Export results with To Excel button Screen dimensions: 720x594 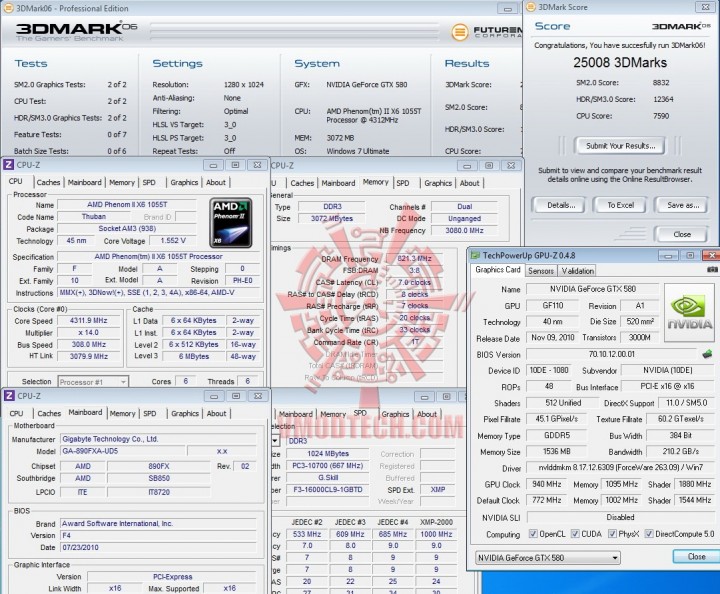tap(620, 205)
